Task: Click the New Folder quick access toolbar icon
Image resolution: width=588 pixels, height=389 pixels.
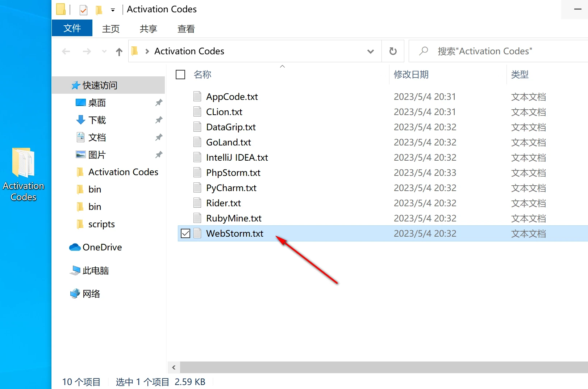Action: [99, 10]
